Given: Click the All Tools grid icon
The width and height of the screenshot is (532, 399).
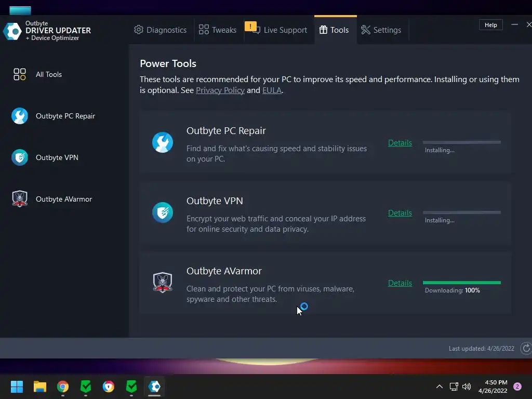Looking at the screenshot, I should [20, 74].
